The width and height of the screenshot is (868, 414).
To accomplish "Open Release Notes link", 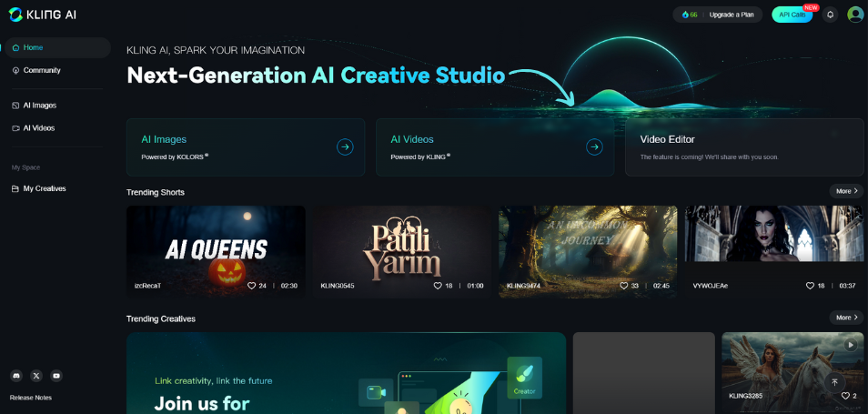I will [31, 398].
